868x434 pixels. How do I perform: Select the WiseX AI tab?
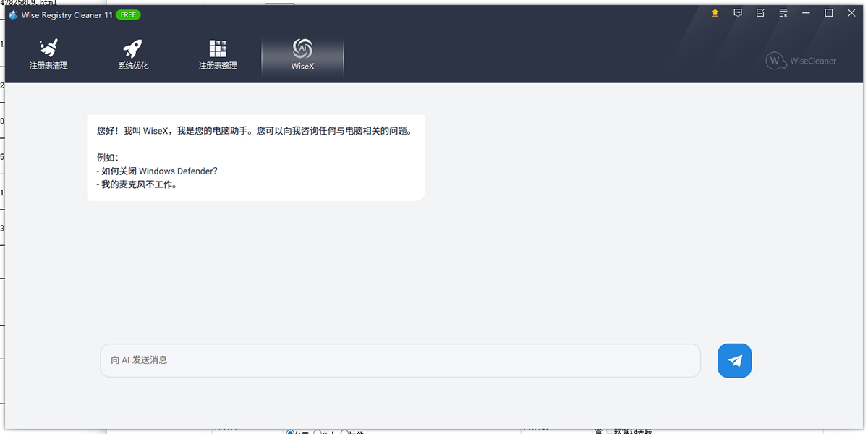pyautogui.click(x=302, y=55)
